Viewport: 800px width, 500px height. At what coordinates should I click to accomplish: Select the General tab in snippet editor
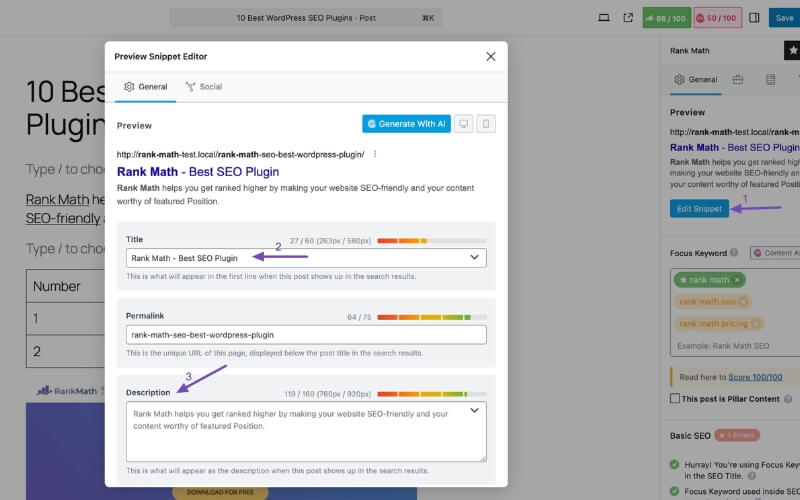tap(145, 87)
